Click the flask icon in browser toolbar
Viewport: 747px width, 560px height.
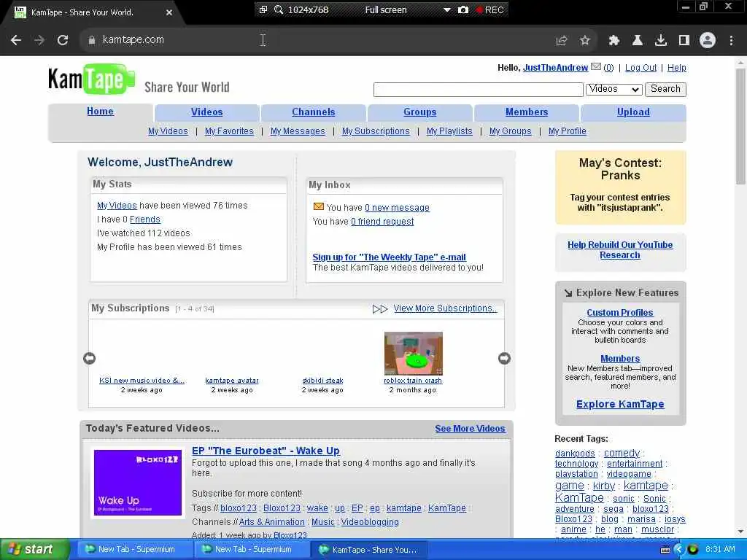coord(638,41)
